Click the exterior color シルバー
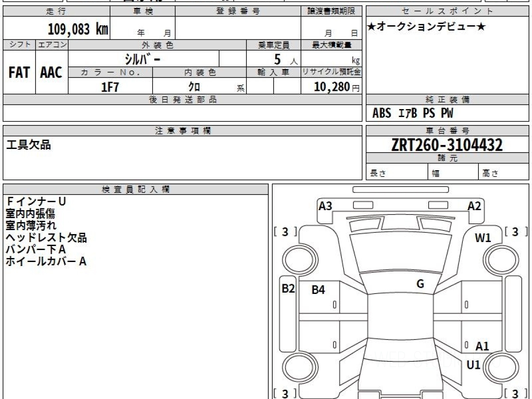Screen dimensions: 532x399 [143, 59]
